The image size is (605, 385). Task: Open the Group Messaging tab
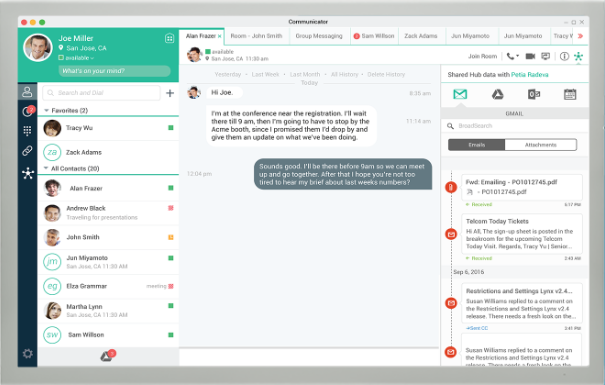coord(319,36)
